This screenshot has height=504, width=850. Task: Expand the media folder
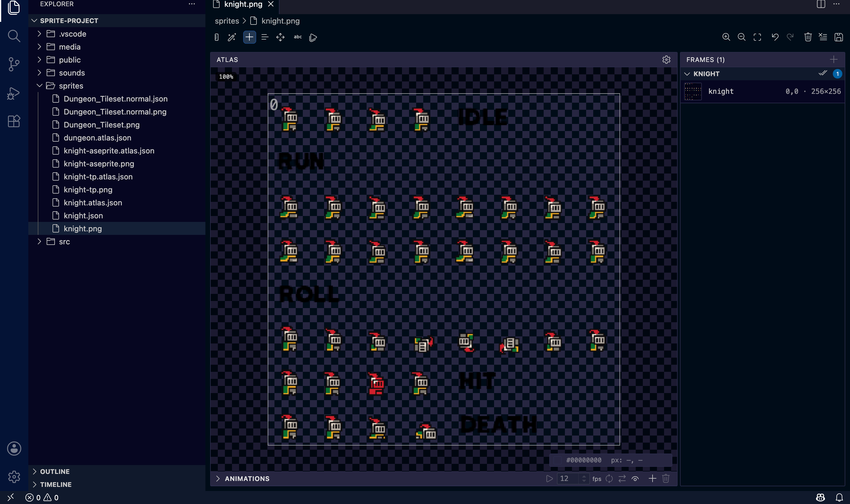click(x=117, y=47)
